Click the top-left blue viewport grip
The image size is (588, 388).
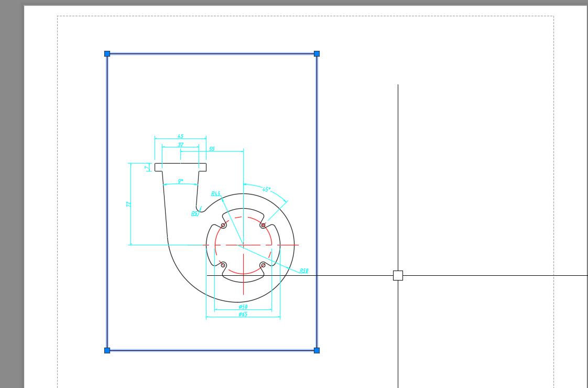pyautogui.click(x=107, y=53)
